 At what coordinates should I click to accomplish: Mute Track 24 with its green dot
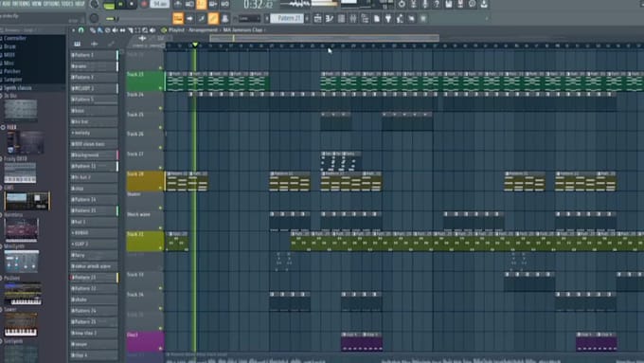[161, 108]
